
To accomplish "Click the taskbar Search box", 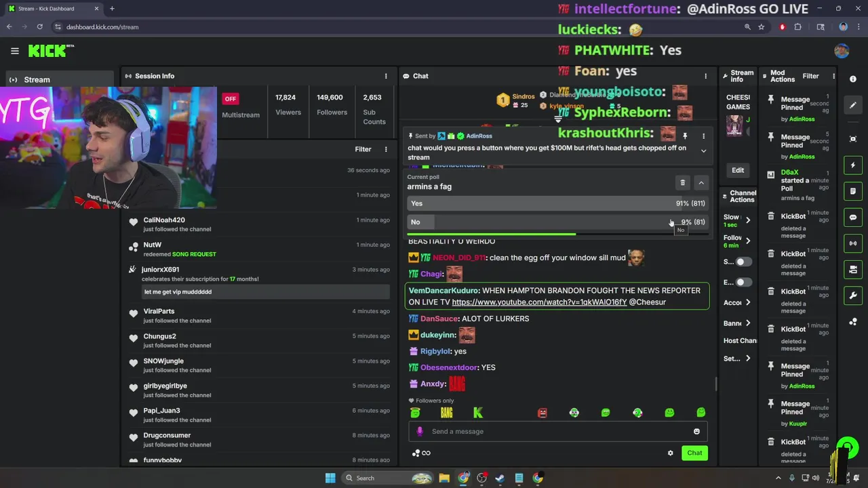I will point(387,478).
